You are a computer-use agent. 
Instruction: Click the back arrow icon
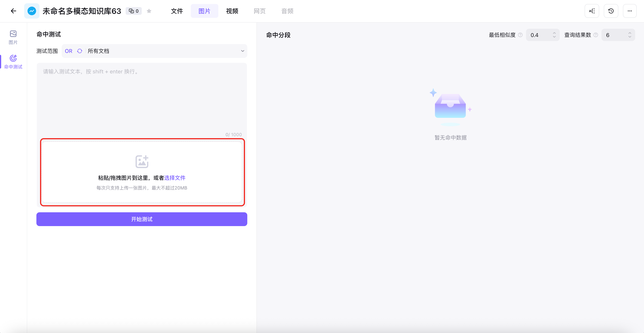(13, 11)
